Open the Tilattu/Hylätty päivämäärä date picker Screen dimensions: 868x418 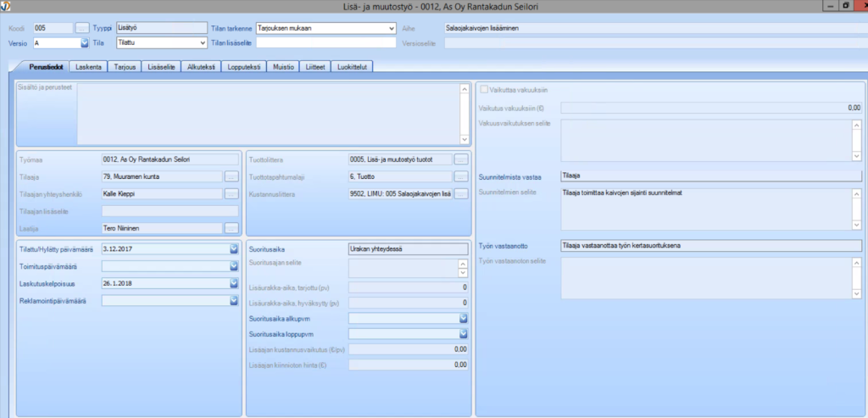[x=233, y=248]
